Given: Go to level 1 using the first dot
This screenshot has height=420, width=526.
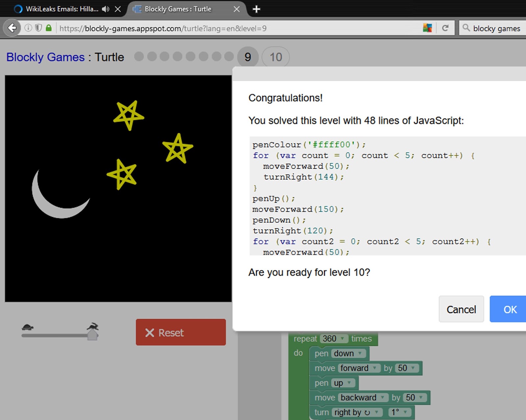Looking at the screenshot, I should tap(139, 57).
